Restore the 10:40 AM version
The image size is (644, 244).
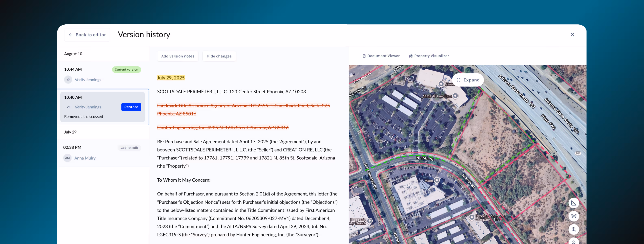coord(131,107)
